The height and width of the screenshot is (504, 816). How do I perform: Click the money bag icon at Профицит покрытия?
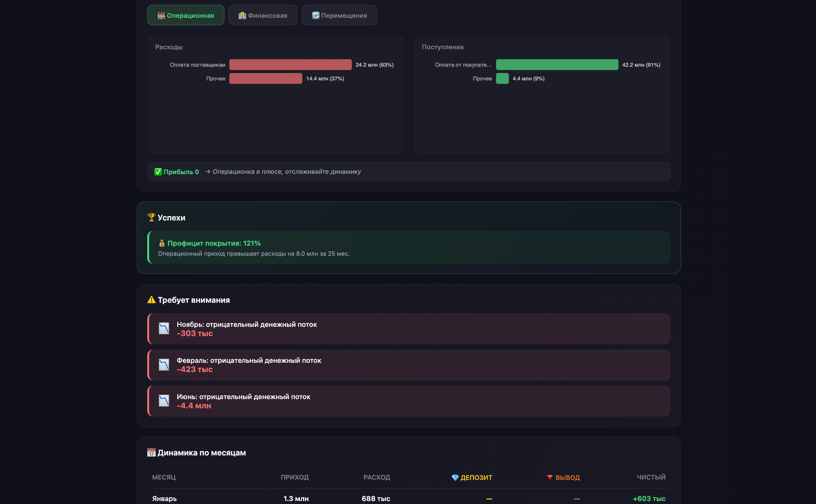(x=162, y=243)
